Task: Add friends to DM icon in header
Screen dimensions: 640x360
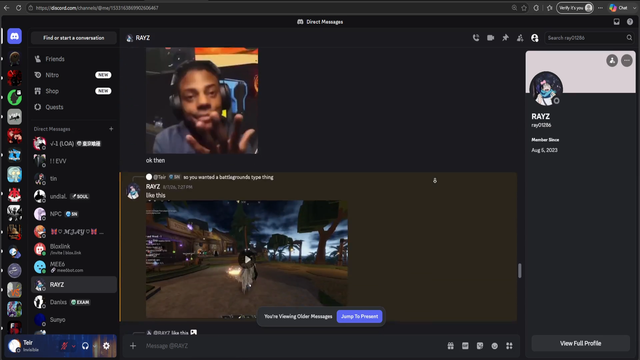Action: [520, 38]
